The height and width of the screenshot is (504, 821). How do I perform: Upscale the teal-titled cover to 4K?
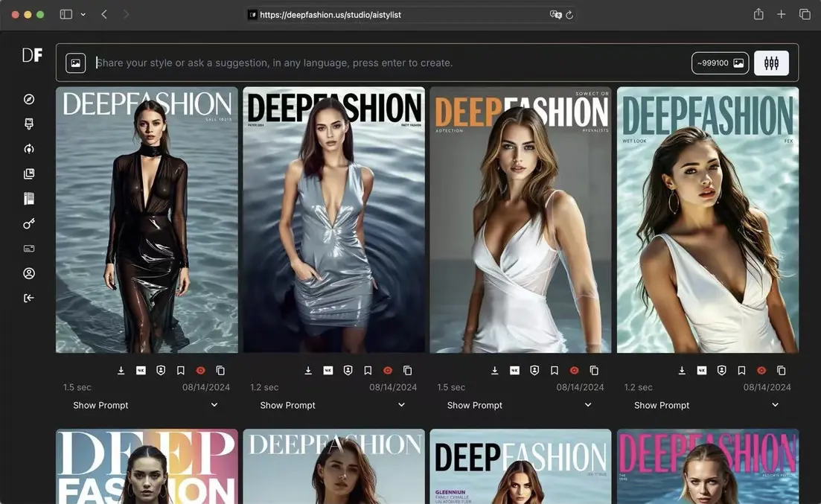[x=702, y=371]
